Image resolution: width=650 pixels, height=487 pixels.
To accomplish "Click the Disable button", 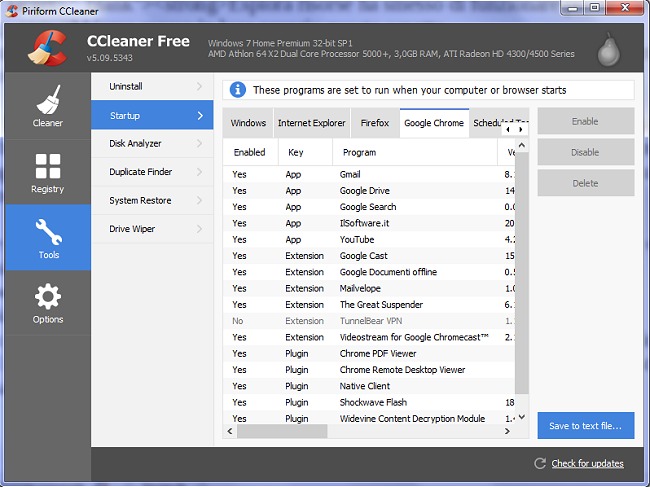I will [x=586, y=152].
